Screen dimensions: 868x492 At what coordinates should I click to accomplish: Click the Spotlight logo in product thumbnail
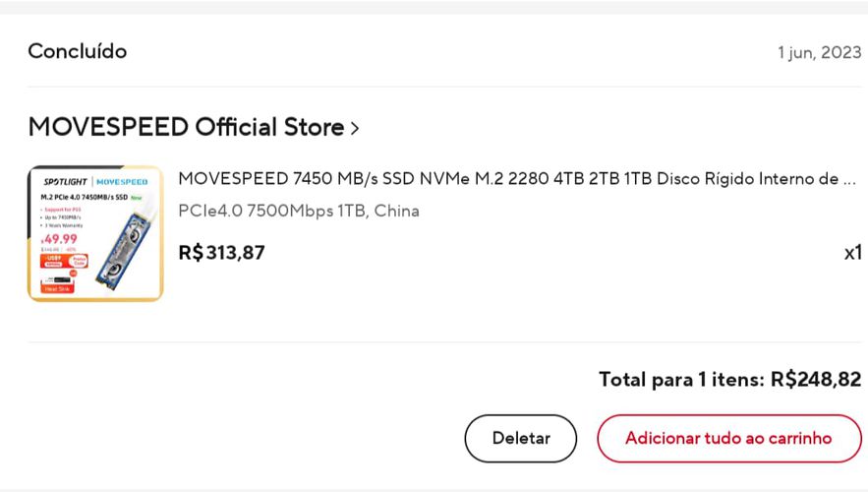coord(65,182)
